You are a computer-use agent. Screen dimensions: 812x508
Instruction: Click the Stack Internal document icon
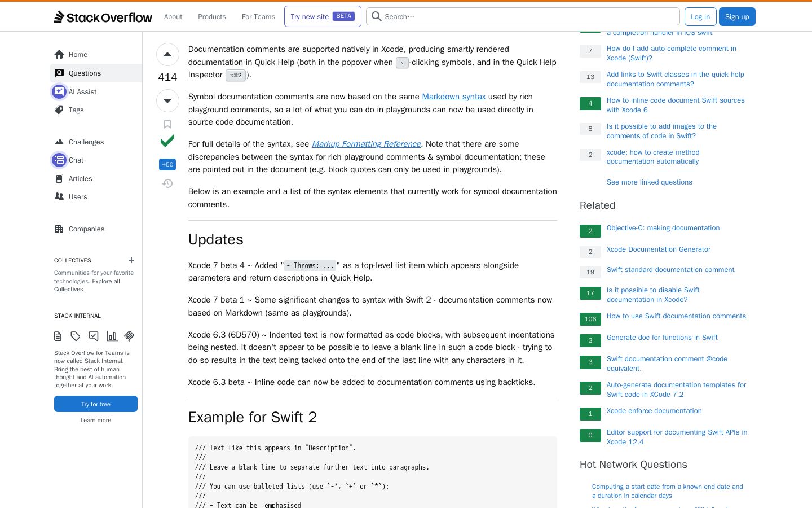pos(58,336)
